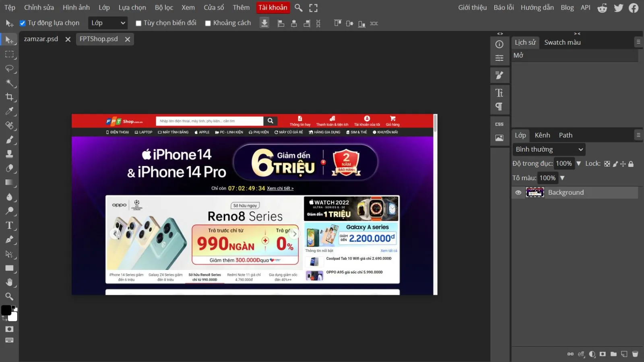The image size is (644, 362).
Task: Open the 'Bình thường' blend mode dropdown
Action: (549, 150)
